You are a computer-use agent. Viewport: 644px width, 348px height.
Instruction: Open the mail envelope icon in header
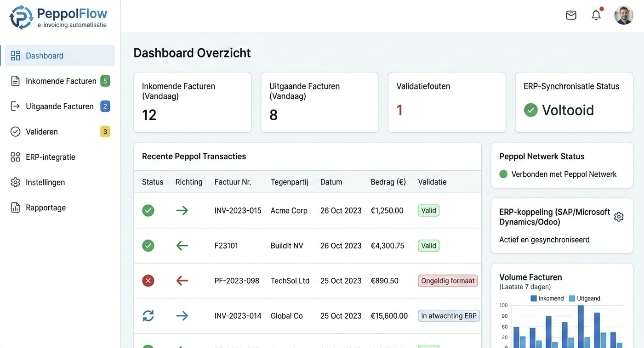tap(571, 15)
